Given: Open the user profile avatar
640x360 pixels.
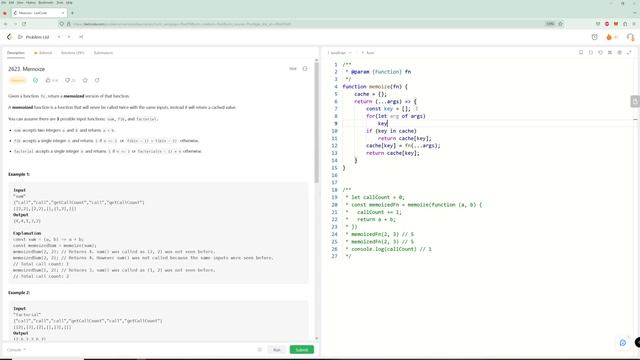Looking at the screenshot, I should [x=630, y=37].
